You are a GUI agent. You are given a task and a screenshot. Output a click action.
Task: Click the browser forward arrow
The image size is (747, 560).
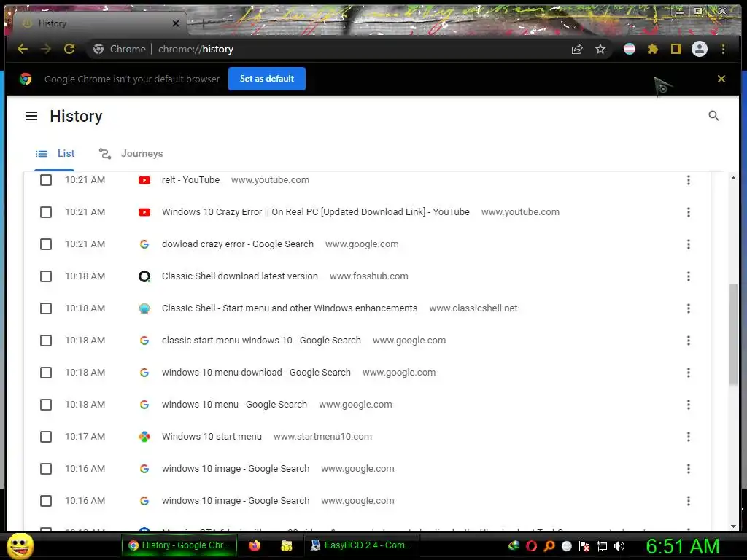[46, 49]
